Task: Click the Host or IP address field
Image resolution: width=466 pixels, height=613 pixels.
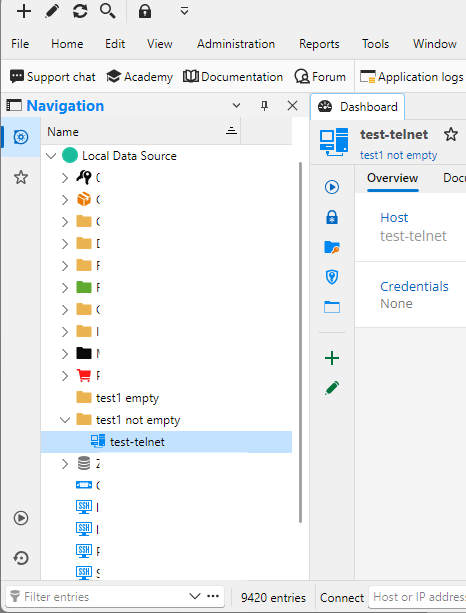Action: (x=418, y=597)
